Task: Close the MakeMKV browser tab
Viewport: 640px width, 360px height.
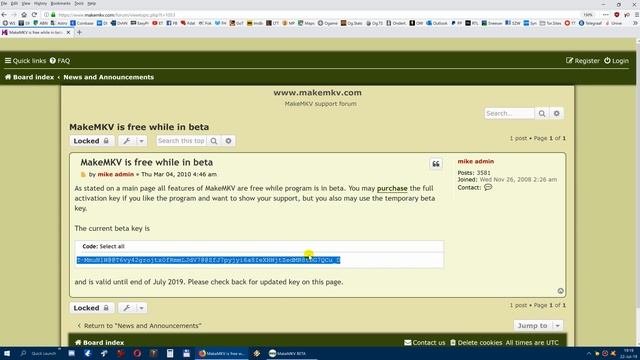Action: [68, 32]
